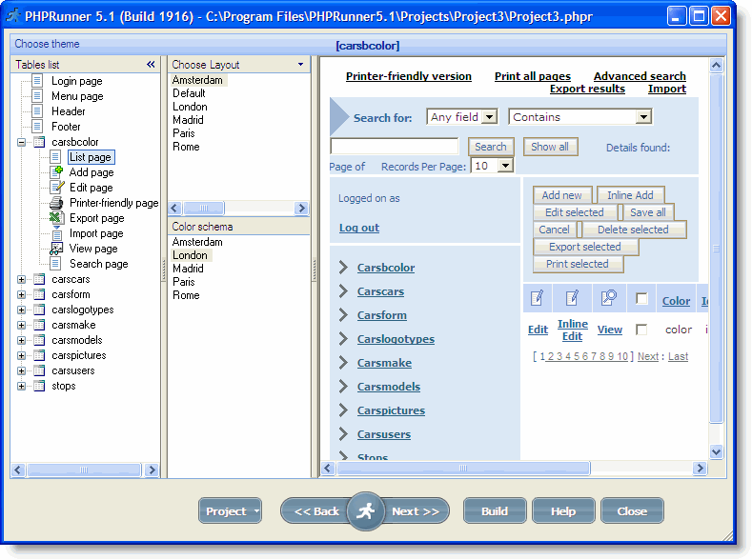Click the carsmake table icon
This screenshot has height=560, width=752.
tap(39, 326)
